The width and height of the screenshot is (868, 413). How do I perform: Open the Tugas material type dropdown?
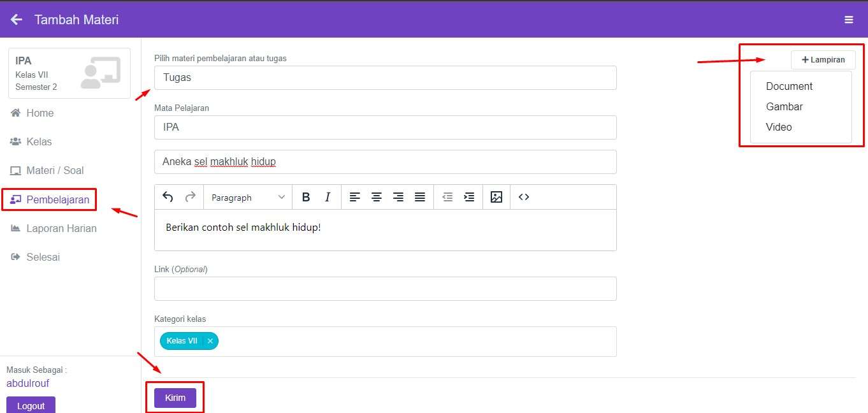(x=385, y=78)
